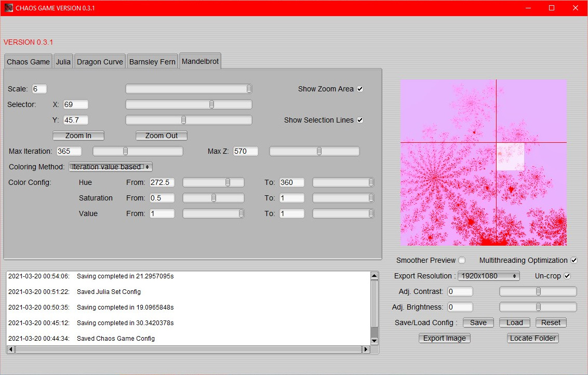Select the Barnsley Fern tab
Screen dimensions: 588x375
coord(152,61)
